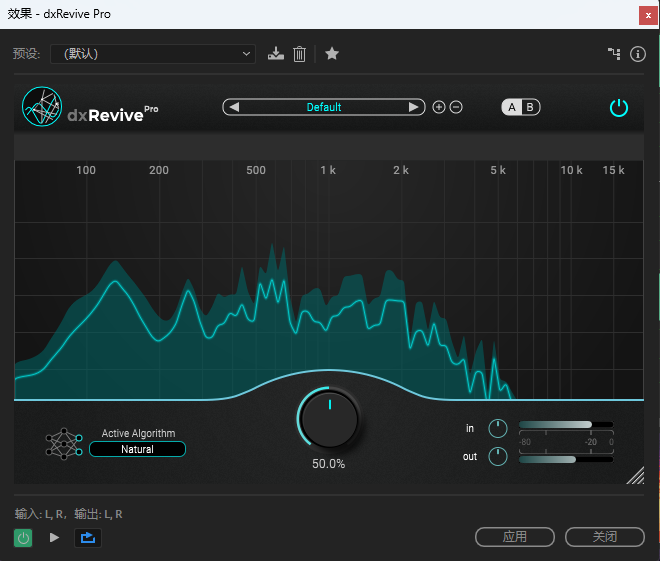Image resolution: width=660 pixels, height=561 pixels.
Task: Toggle loop export icon button
Action: 88,538
